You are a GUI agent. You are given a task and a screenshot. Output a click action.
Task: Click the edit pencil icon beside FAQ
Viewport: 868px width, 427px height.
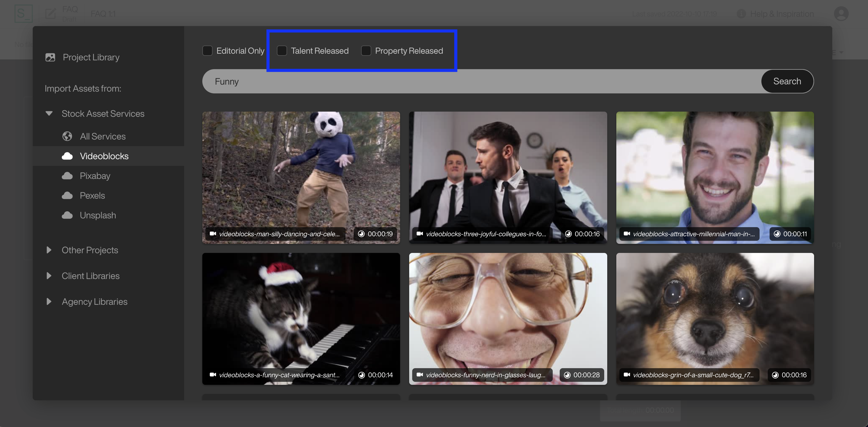click(x=51, y=14)
